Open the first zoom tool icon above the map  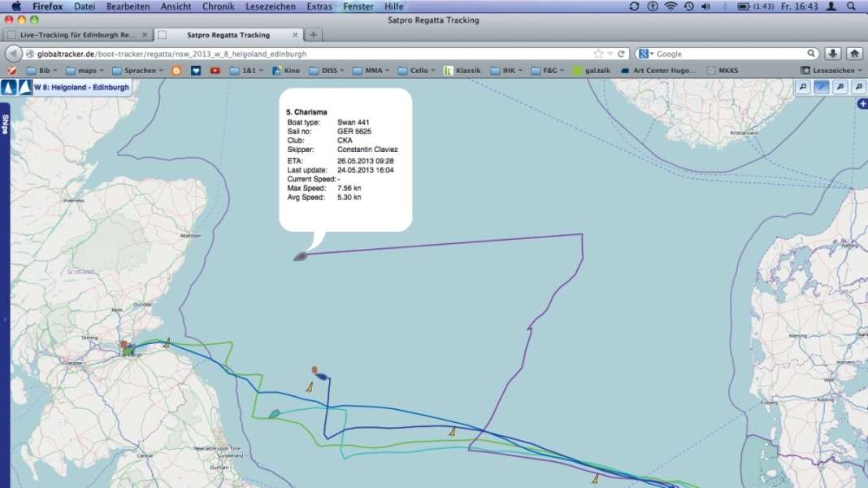(x=803, y=87)
